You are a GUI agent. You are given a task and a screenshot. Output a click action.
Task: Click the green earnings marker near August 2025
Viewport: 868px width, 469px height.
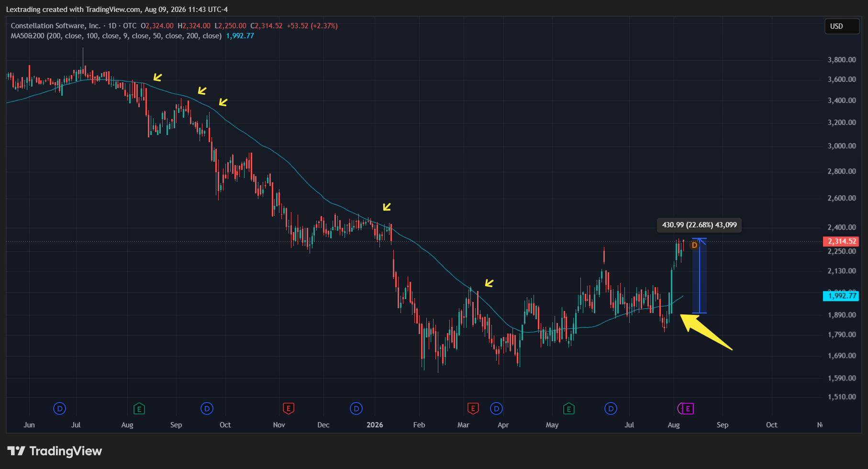coord(139,409)
